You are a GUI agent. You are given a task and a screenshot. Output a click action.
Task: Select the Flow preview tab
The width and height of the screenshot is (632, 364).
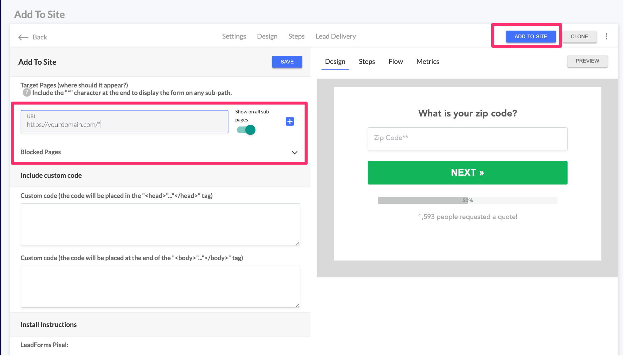[396, 62]
